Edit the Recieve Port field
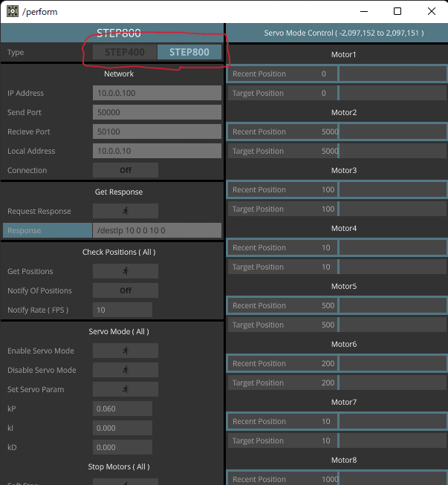 tap(157, 131)
